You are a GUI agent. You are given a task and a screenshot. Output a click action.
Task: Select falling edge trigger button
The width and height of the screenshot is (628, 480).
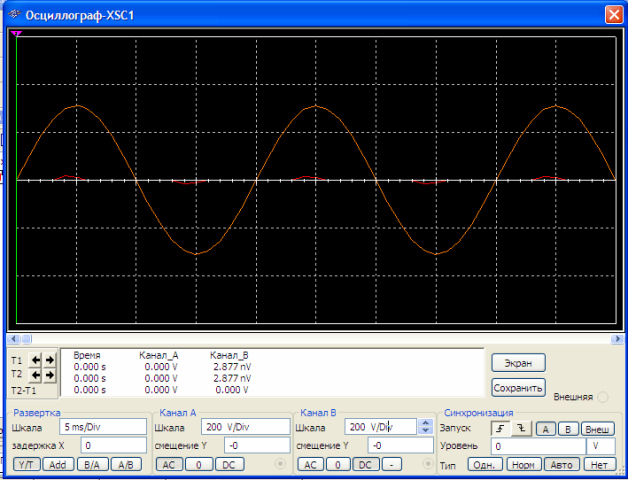[x=521, y=429]
